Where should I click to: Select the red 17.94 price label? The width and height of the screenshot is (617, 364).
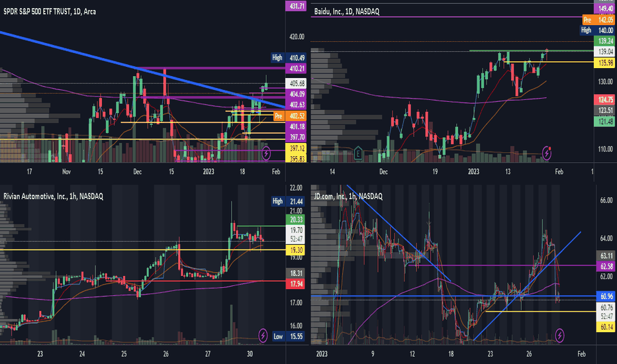click(296, 284)
